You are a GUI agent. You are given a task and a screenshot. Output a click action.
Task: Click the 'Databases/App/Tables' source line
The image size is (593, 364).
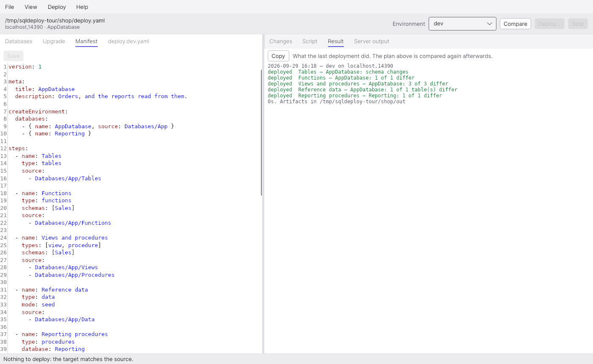[65, 179]
